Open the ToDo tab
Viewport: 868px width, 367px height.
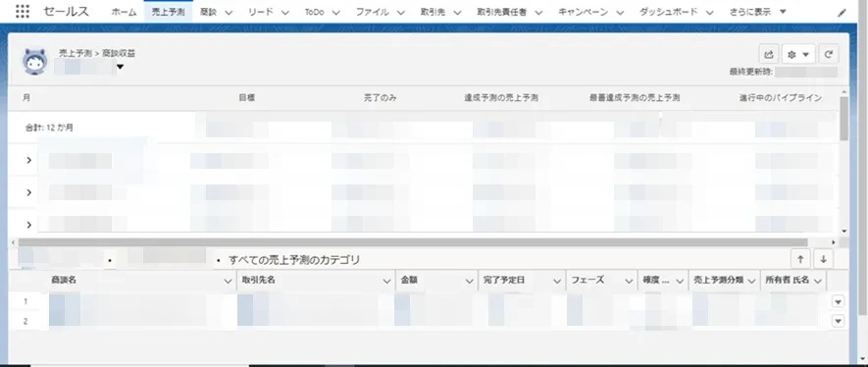[315, 12]
